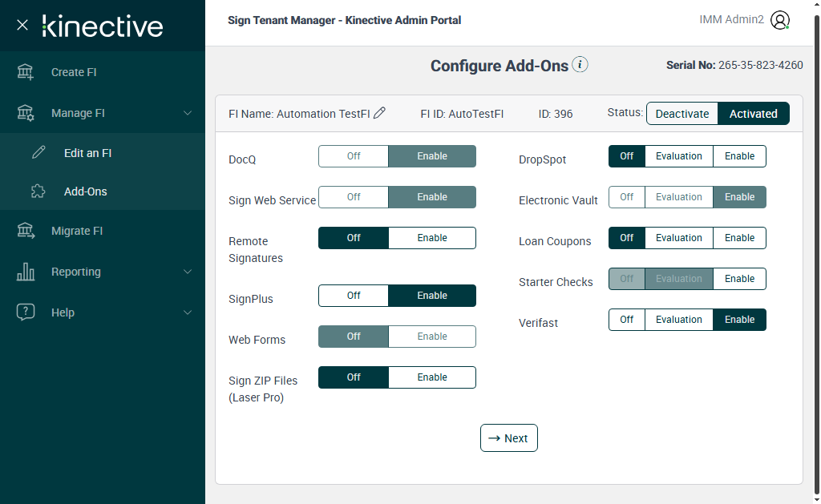
Task: Open the user profile avatar icon
Action: pyautogui.click(x=779, y=20)
